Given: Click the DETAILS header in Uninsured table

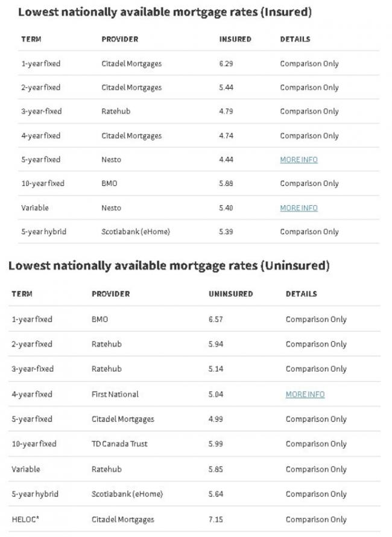Looking at the screenshot, I should pyautogui.click(x=302, y=294).
